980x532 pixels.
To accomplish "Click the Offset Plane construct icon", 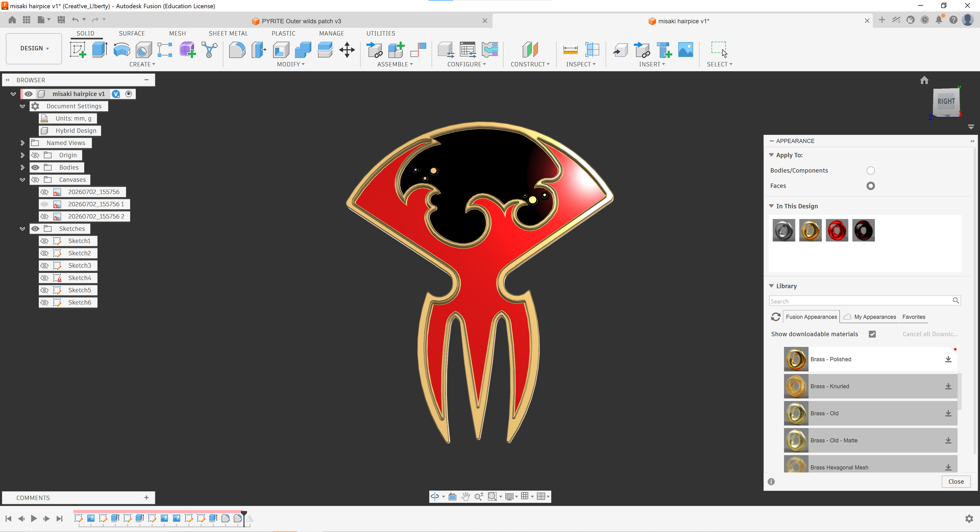I will tap(530, 50).
